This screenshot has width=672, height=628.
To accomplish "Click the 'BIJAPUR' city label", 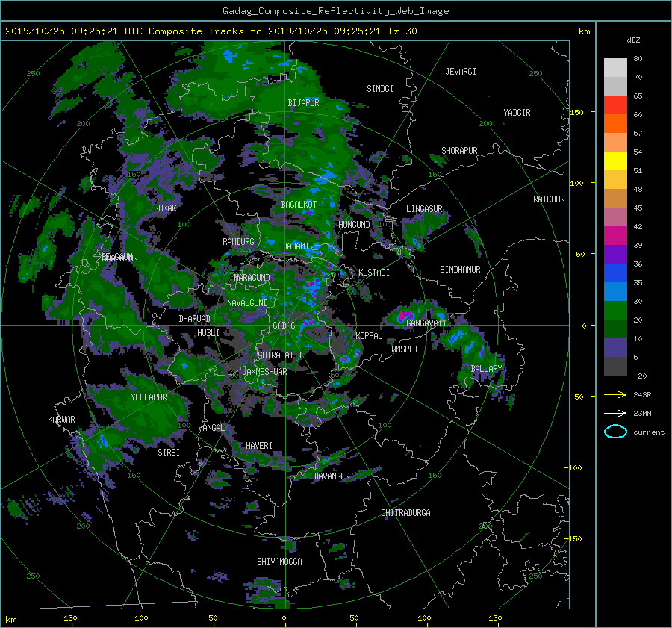I will click(303, 103).
